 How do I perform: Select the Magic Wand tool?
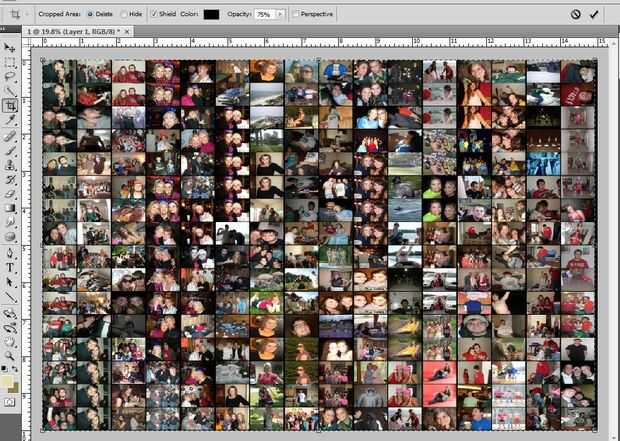point(9,91)
